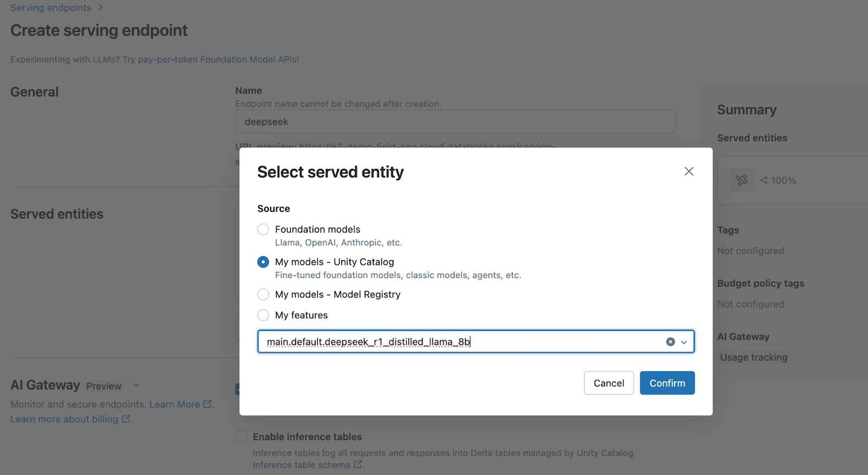Clear the model name field

pos(671,342)
